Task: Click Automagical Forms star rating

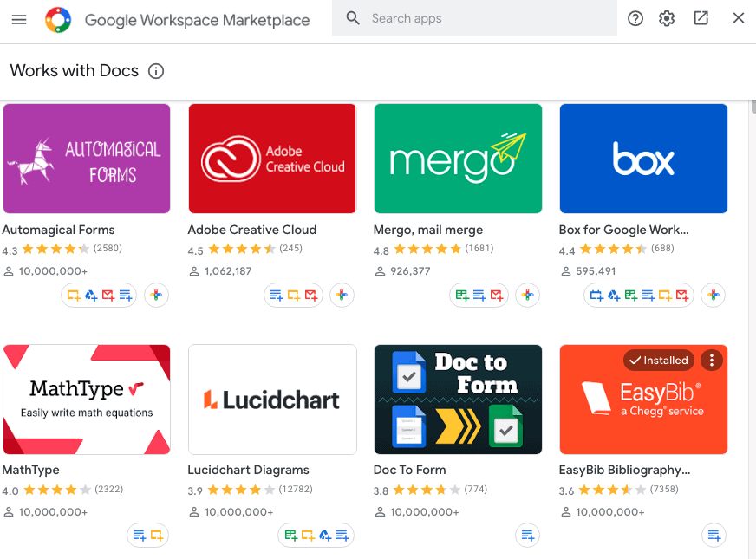Action: click(56, 249)
